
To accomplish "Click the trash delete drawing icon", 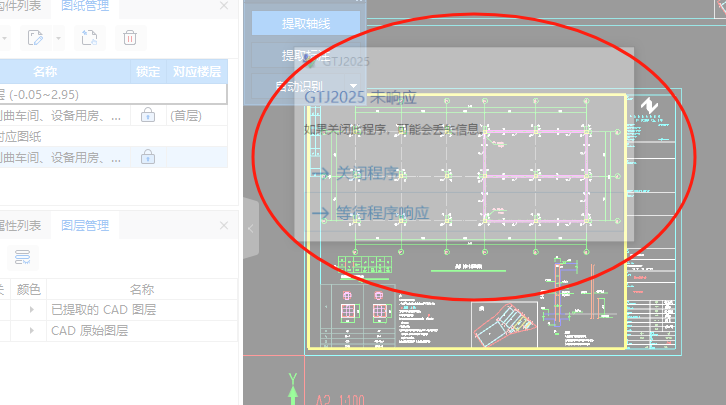I will click(x=130, y=37).
